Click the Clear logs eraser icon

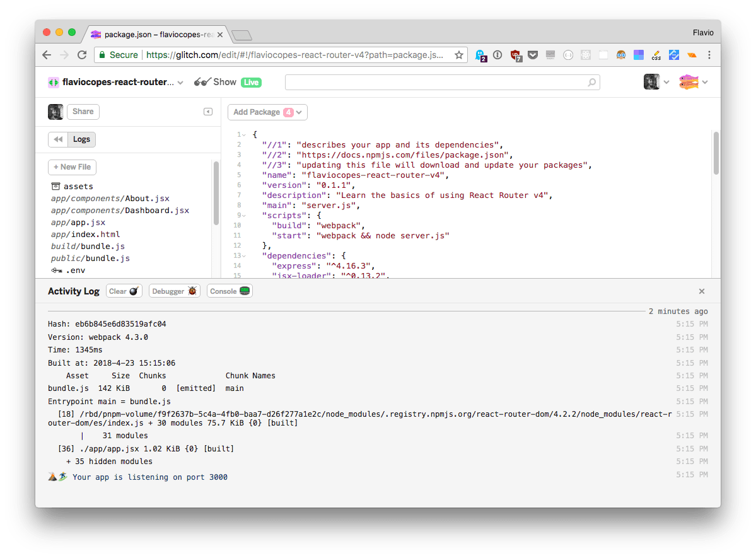(x=134, y=291)
